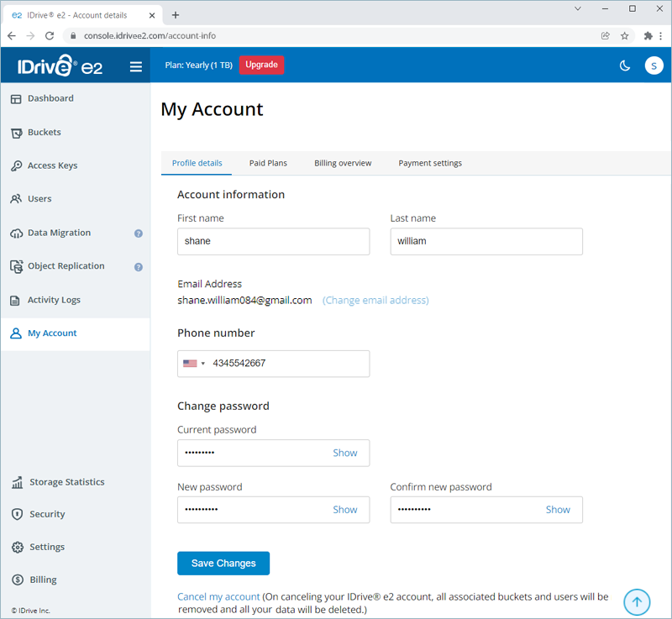Click the First name input field
This screenshot has width=672, height=619.
click(274, 242)
